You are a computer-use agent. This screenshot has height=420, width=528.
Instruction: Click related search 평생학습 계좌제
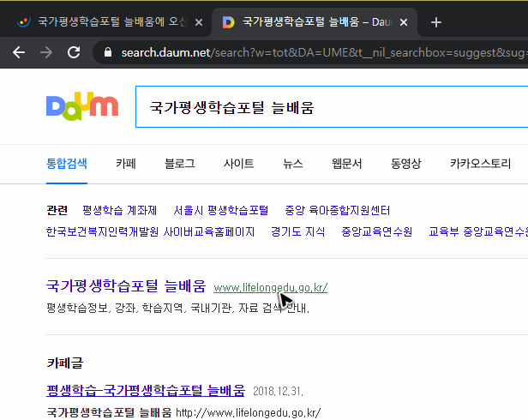119,211
